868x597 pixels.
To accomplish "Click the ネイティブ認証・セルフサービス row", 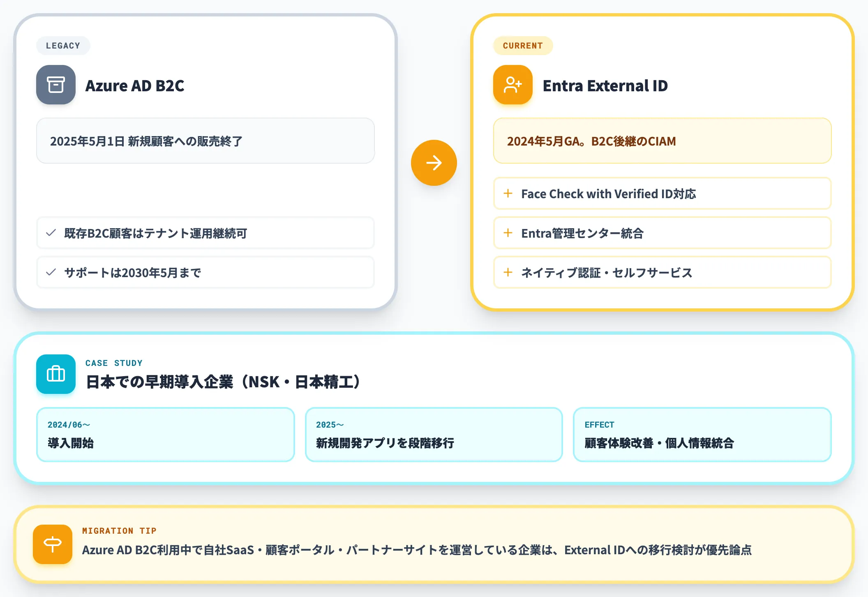I will (663, 272).
